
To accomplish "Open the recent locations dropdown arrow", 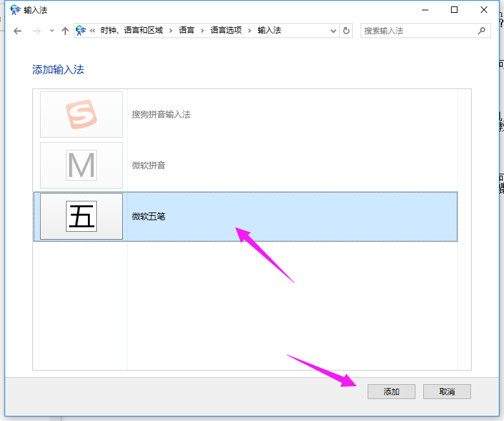I will click(52, 31).
